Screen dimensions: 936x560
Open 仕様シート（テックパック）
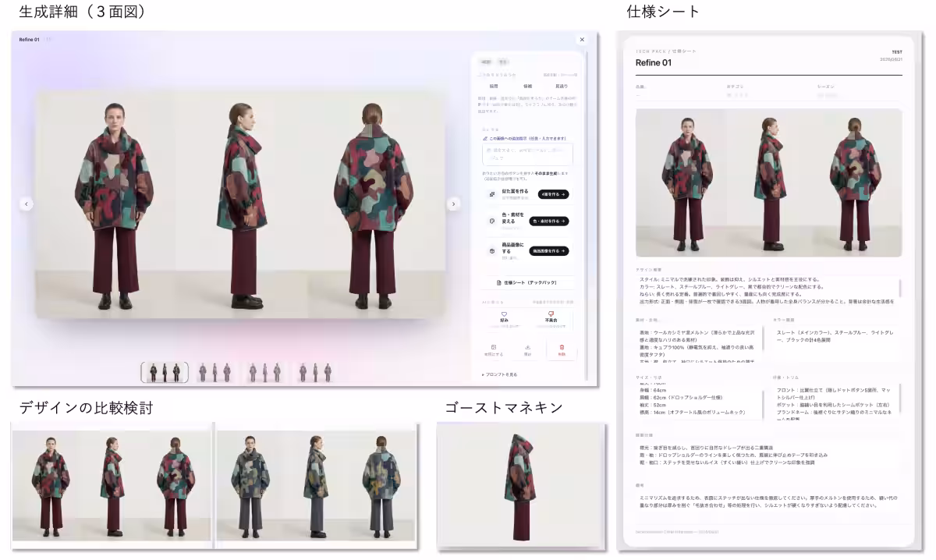point(527,282)
